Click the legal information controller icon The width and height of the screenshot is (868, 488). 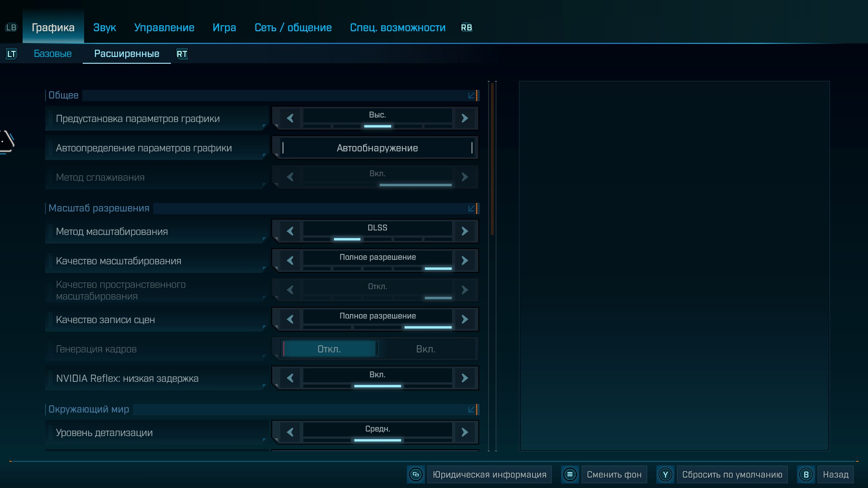click(415, 474)
